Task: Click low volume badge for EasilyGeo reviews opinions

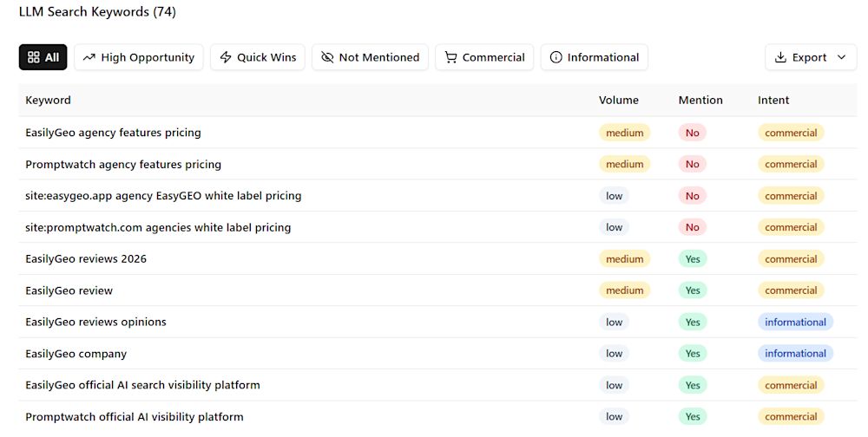Action: [614, 322]
